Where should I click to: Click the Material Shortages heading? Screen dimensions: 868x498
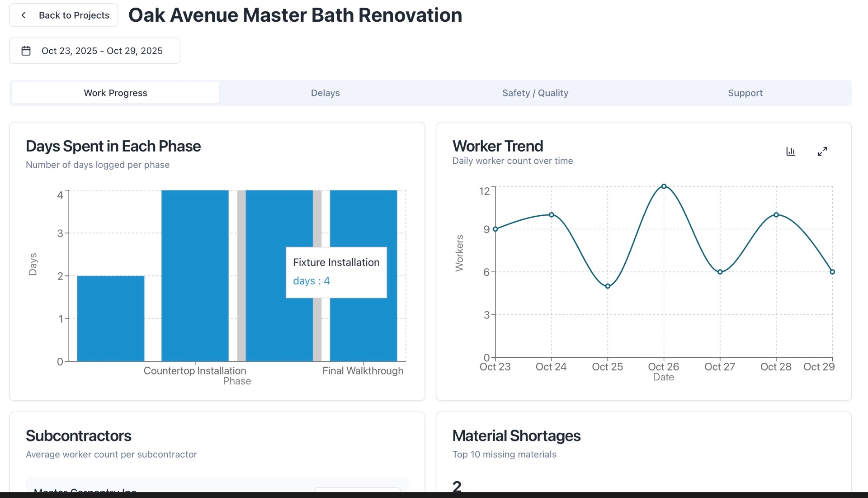[x=516, y=436]
